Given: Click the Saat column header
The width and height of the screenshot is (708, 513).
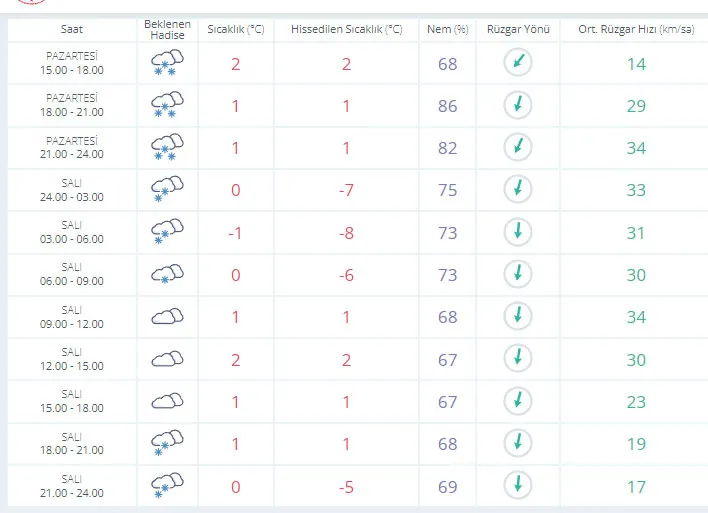Looking at the screenshot, I should (72, 29).
